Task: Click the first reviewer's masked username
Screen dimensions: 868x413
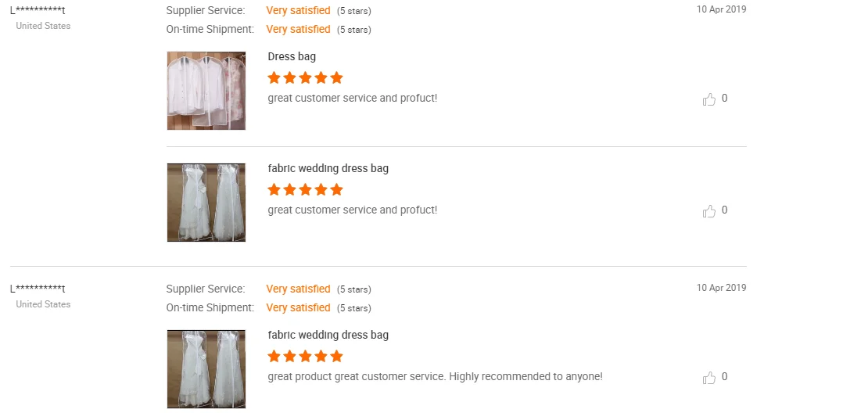Action: [38, 10]
